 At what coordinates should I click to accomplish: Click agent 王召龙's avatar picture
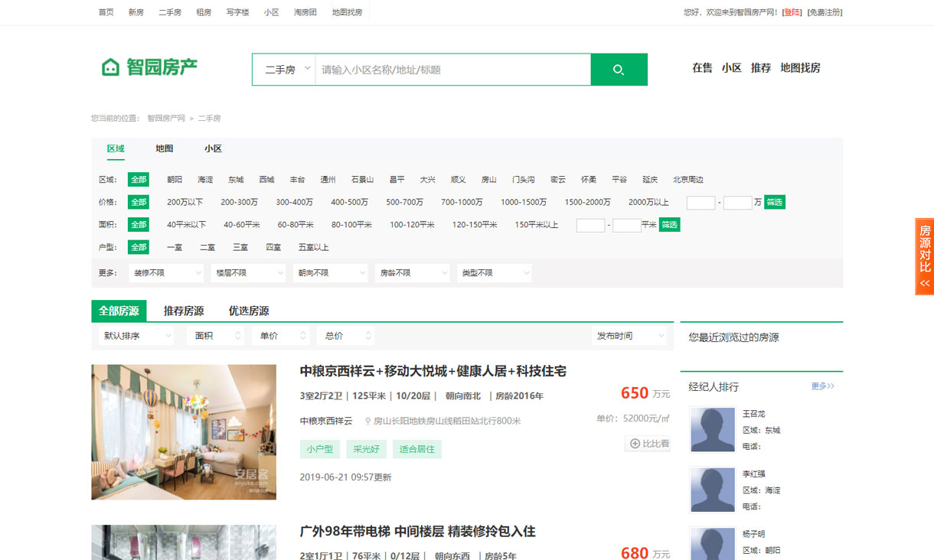(x=713, y=429)
